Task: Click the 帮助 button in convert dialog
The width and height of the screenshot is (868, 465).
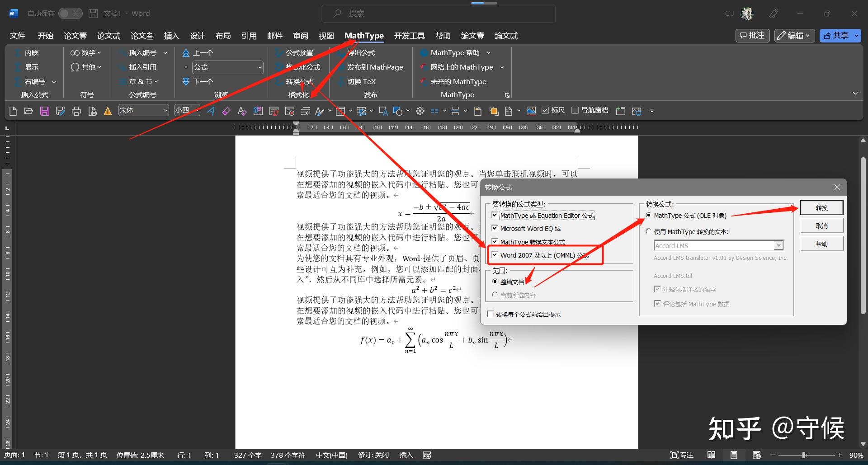Action: pyautogui.click(x=821, y=244)
